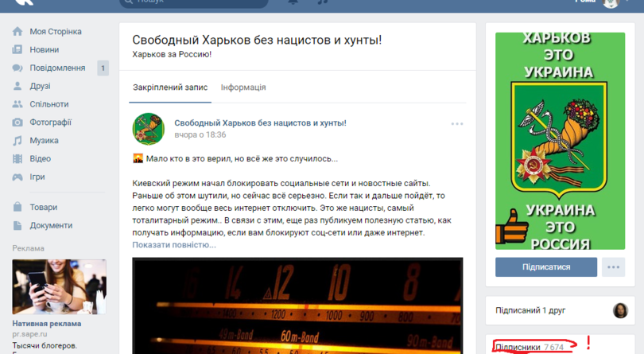
Task: Open the more-actions menu beside Підписатися
Action: point(613,267)
